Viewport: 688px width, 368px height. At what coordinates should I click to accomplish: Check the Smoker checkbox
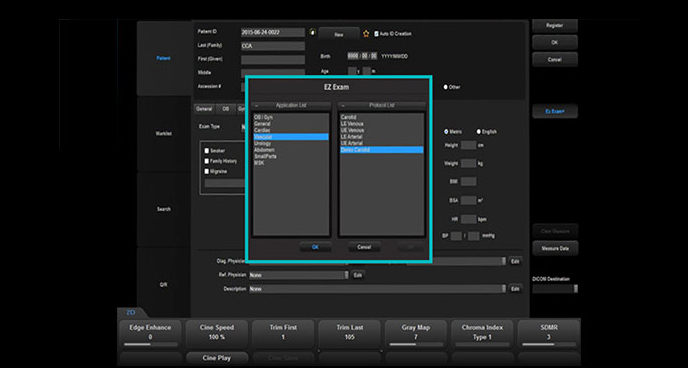click(207, 150)
